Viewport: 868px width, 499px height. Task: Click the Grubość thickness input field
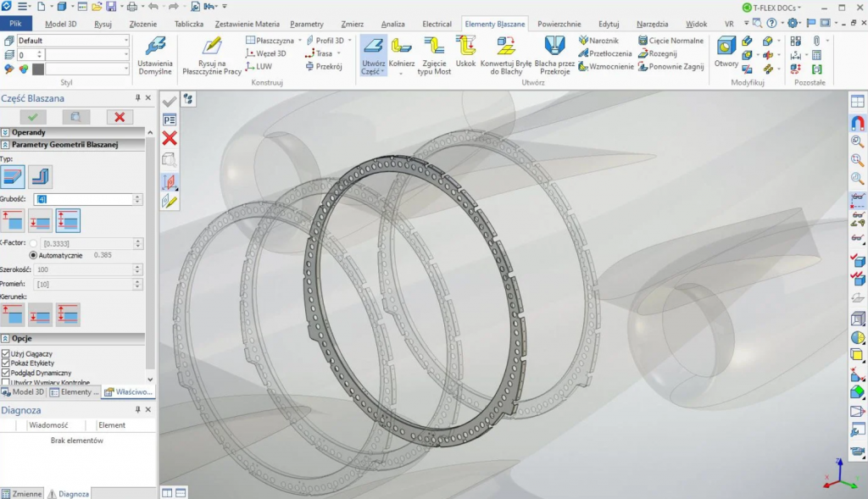point(86,199)
